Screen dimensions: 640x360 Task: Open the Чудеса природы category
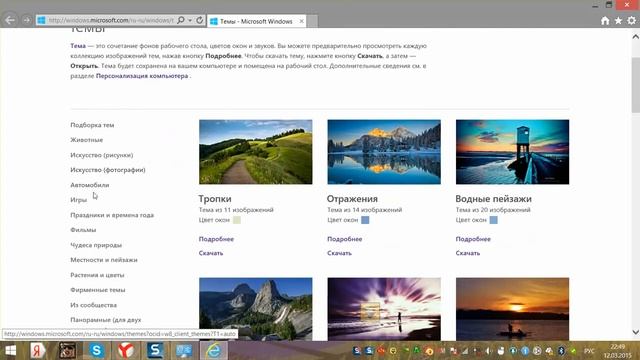tap(96, 245)
